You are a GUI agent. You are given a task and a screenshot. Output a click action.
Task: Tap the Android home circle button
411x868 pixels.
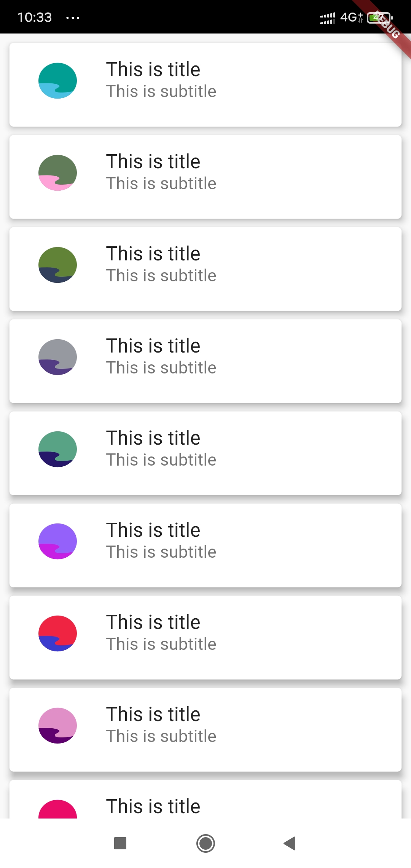coord(205,843)
